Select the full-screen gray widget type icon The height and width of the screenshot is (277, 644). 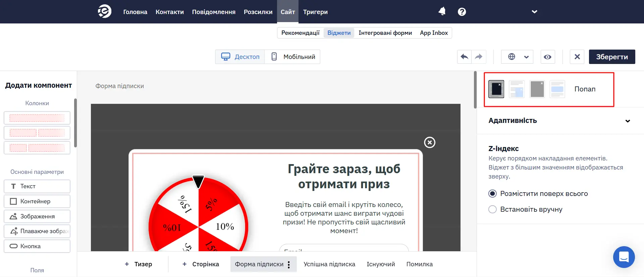(x=537, y=89)
